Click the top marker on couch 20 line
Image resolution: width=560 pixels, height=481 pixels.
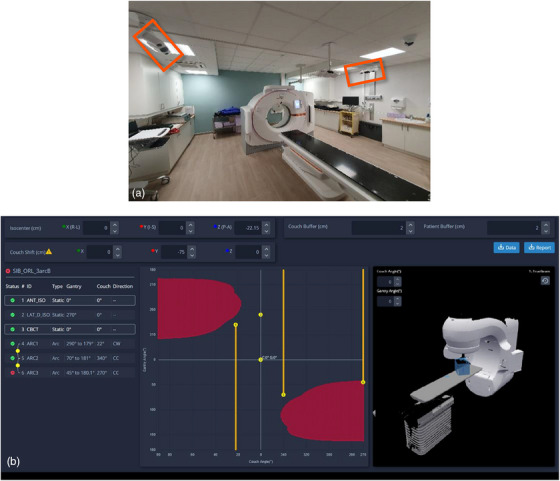coord(236,325)
